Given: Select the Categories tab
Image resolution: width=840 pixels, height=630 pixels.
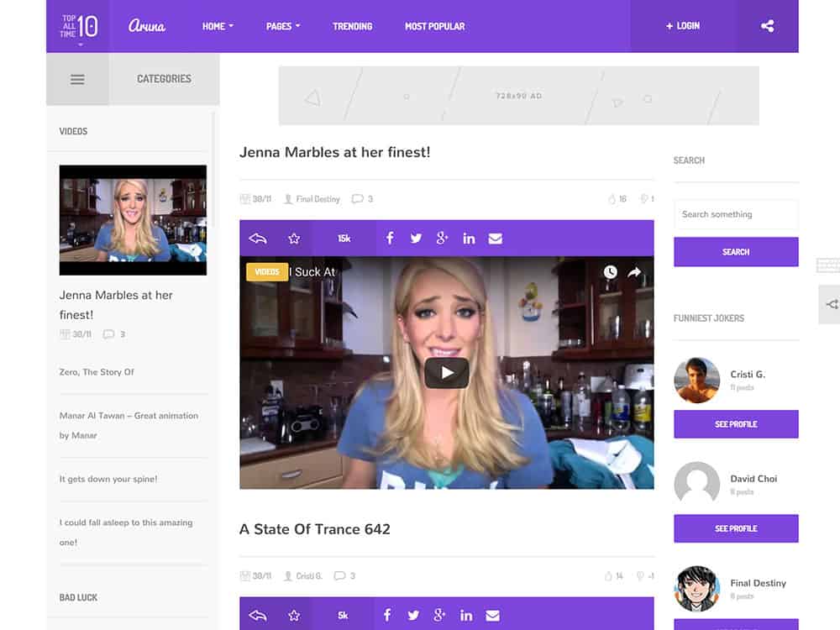Looking at the screenshot, I should click(164, 79).
